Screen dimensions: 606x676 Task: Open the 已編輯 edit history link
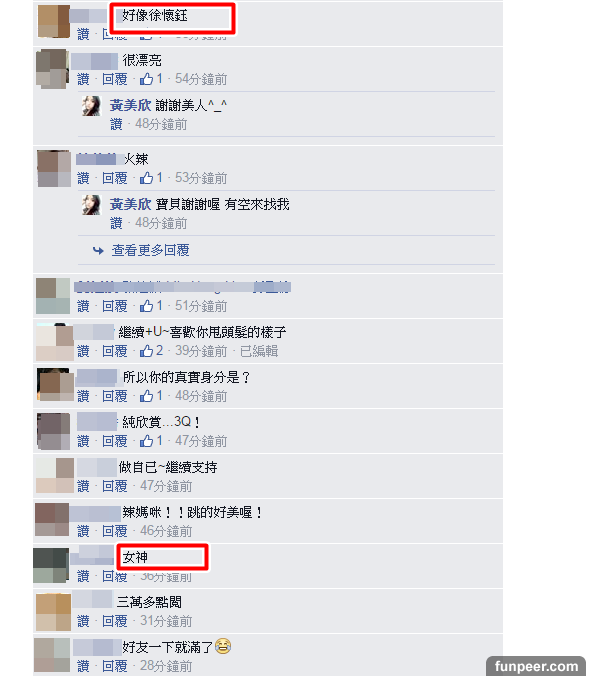tap(259, 351)
